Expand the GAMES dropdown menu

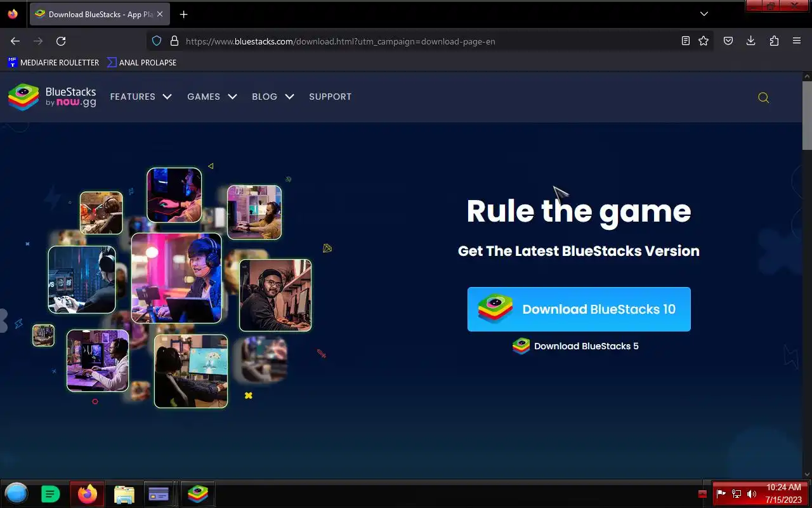point(212,97)
